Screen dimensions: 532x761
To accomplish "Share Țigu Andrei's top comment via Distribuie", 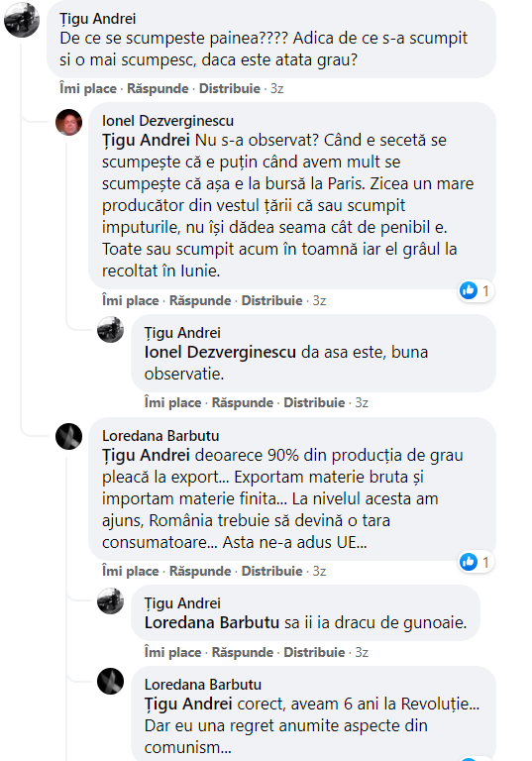I will [x=230, y=89].
